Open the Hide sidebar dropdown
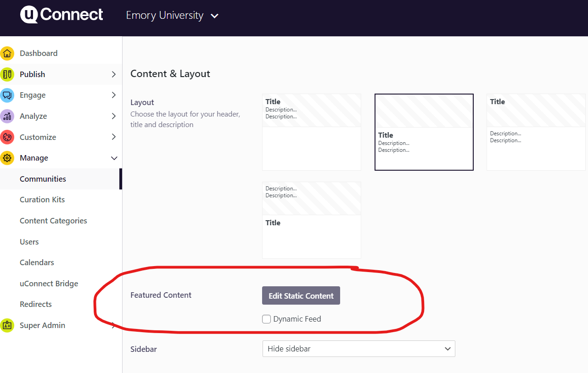Image resolution: width=588 pixels, height=373 pixels. 358,349
